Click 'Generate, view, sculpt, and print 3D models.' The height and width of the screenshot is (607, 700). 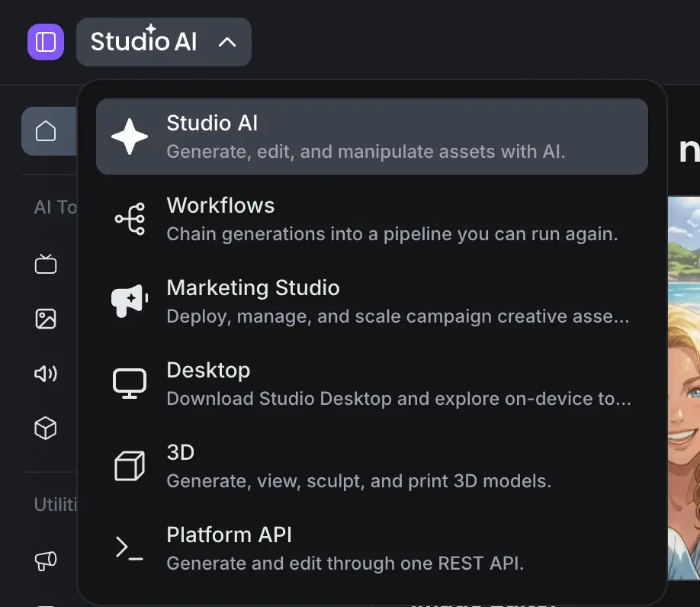[359, 481]
